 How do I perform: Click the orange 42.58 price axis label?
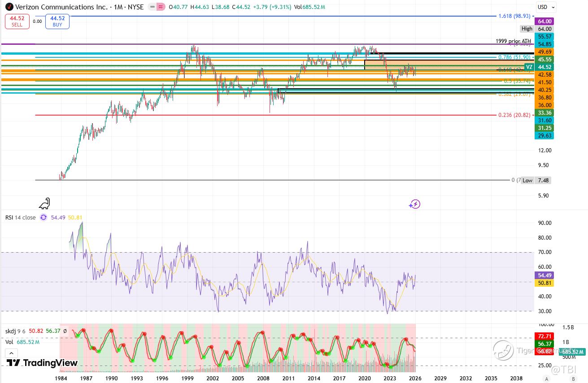coord(544,74)
